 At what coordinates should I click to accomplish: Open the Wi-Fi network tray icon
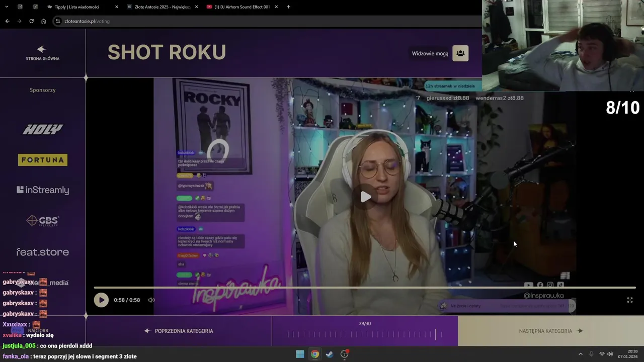click(x=602, y=354)
